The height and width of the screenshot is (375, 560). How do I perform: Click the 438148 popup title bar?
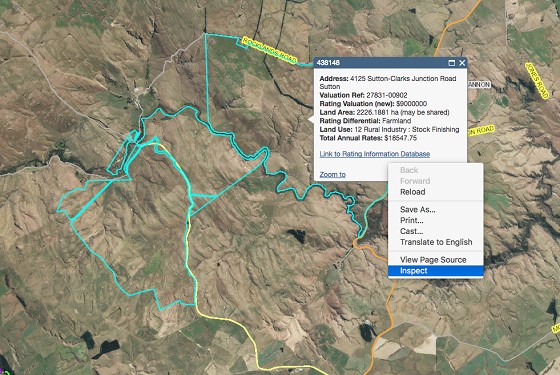tap(380, 63)
